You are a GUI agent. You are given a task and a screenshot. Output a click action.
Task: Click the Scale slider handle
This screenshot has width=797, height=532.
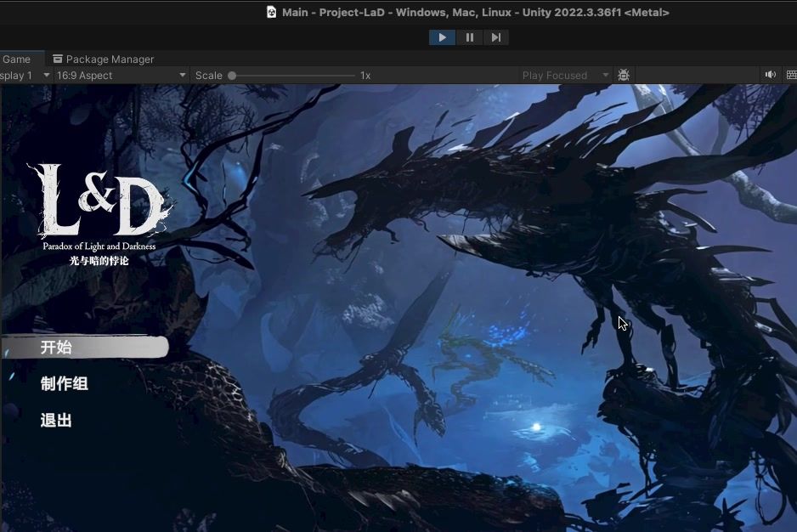coord(232,76)
